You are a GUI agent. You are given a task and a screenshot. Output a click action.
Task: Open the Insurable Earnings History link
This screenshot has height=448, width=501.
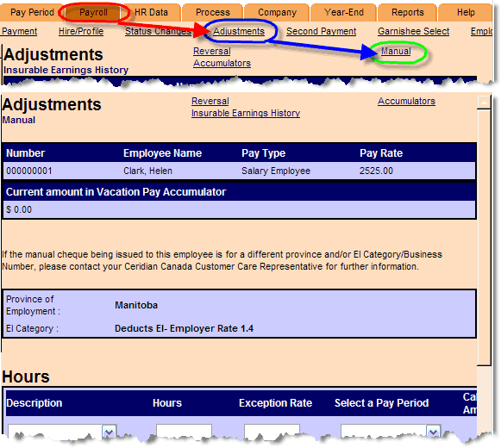(246, 114)
